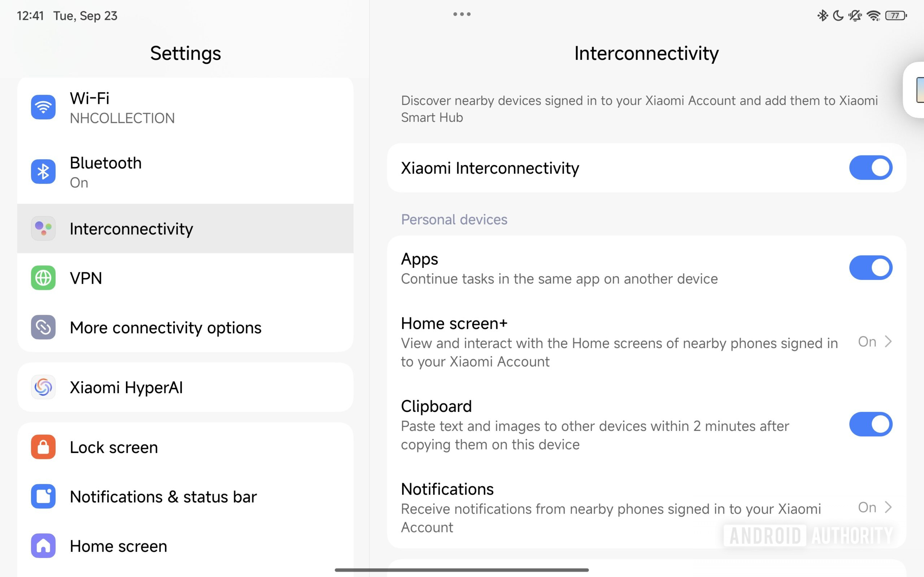Toggle the Clipboard sharing switch
The image size is (924, 577).
tap(871, 424)
